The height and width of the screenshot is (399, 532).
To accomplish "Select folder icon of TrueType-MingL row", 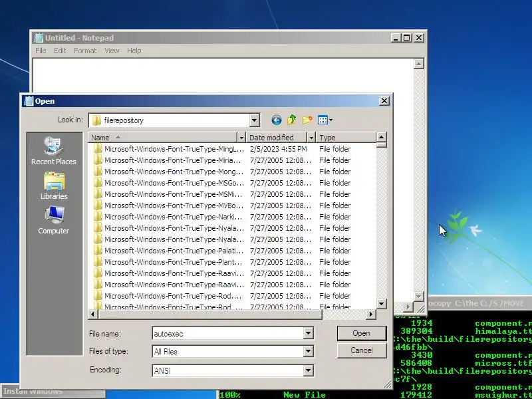I will pos(98,149).
